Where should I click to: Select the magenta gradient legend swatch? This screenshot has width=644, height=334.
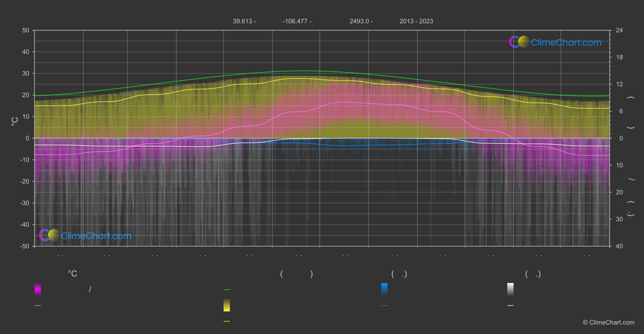point(38,289)
